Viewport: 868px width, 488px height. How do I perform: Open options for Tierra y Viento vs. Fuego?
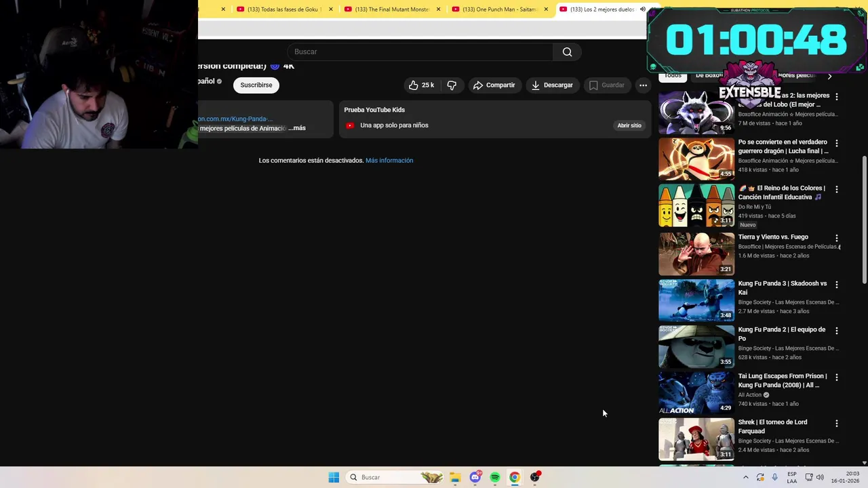pos(836,238)
